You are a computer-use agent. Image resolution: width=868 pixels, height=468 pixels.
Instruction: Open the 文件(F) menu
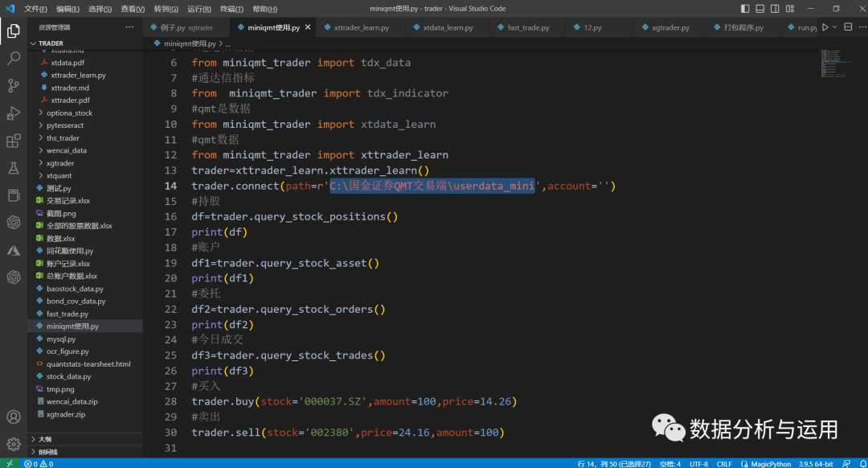[35, 9]
